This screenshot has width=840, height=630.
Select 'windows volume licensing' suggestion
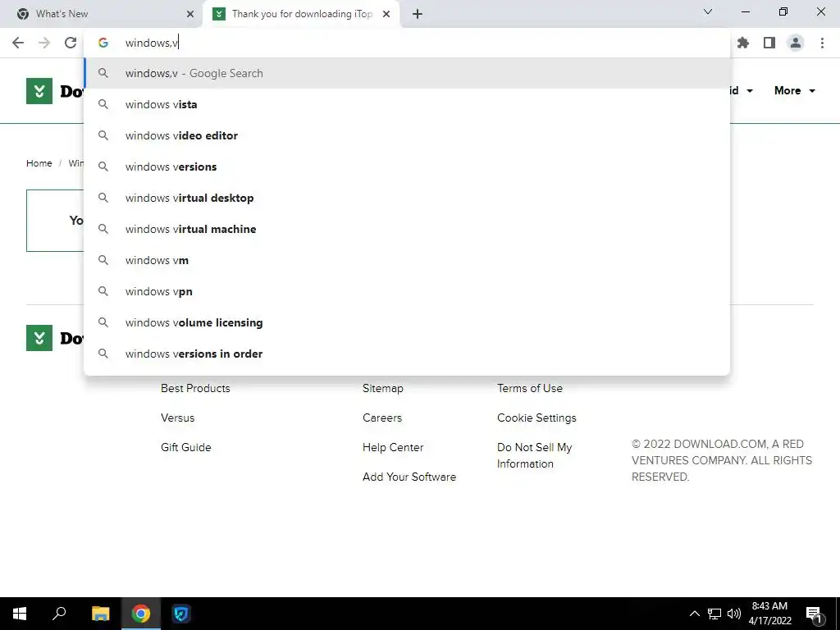(x=407, y=322)
